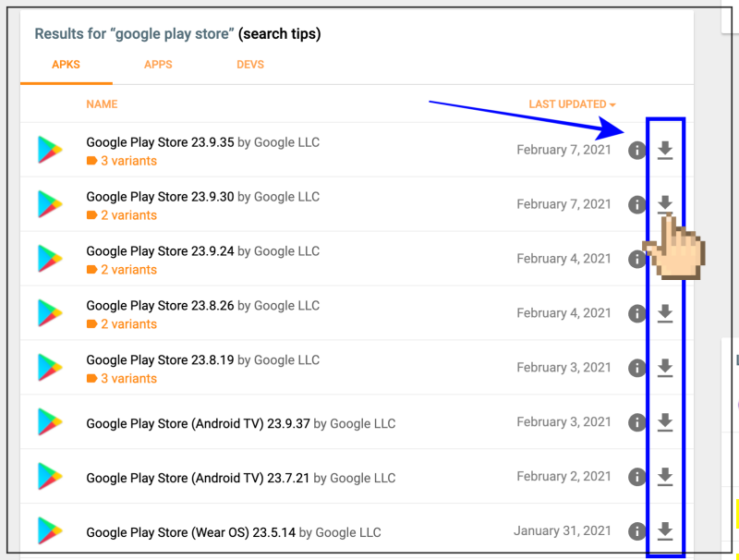Download Android TV 23.7.21 APK

click(665, 477)
